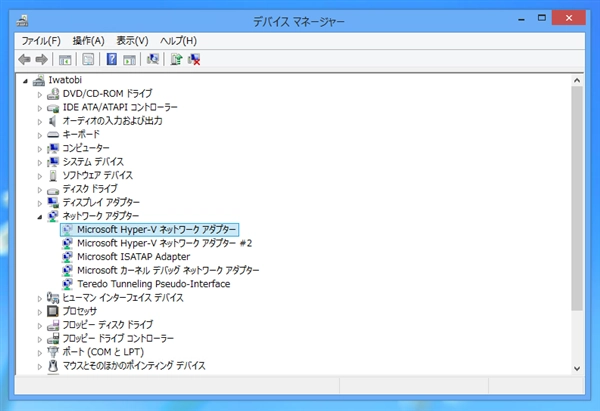This screenshot has width=600, height=411.
Task: Click the Device Manager title bar icon
Action: pyautogui.click(x=23, y=20)
